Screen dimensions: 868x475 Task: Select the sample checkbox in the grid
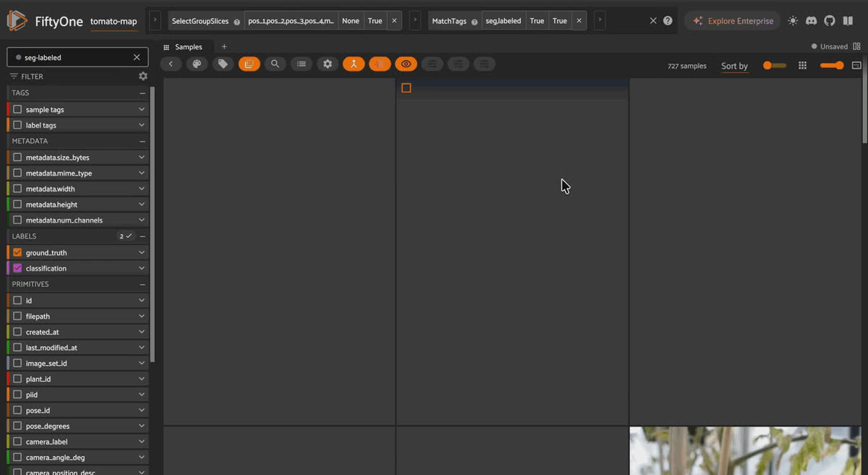[x=407, y=88]
